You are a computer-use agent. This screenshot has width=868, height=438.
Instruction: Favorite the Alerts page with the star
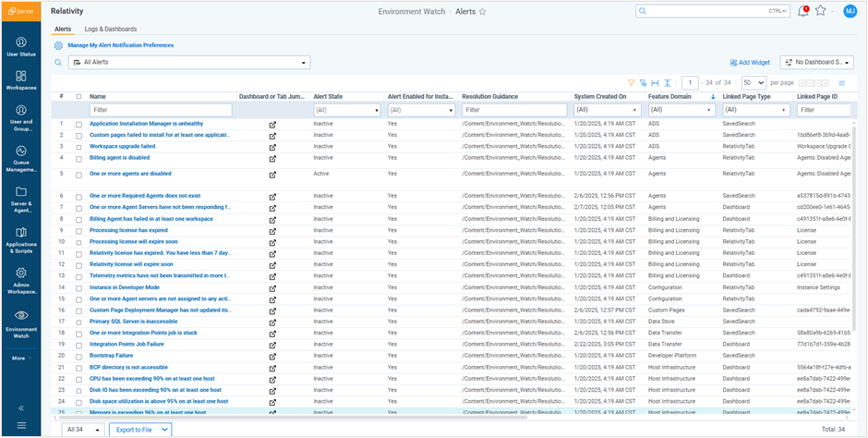click(x=483, y=11)
